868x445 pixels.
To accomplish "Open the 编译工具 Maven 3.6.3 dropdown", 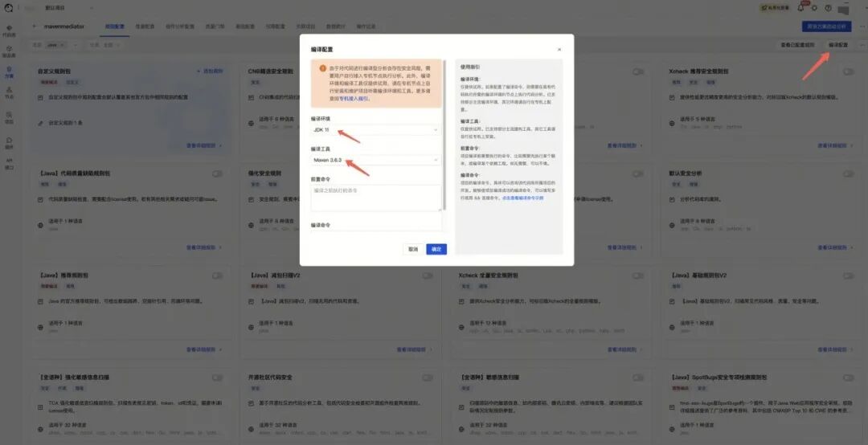I will point(375,160).
